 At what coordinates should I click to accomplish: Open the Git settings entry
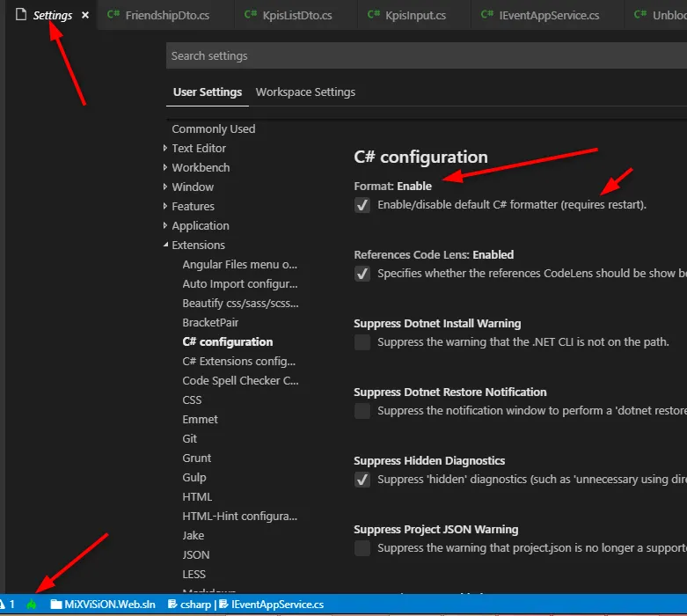(190, 438)
